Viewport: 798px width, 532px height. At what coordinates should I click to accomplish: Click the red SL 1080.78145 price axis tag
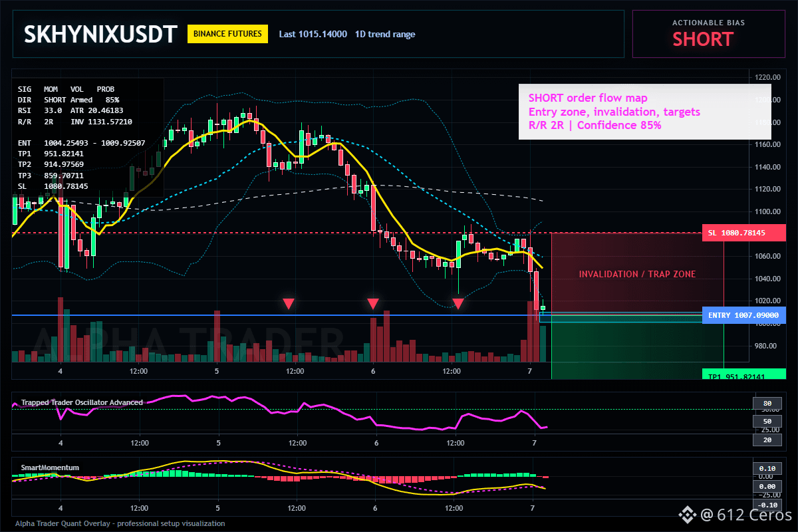(743, 233)
